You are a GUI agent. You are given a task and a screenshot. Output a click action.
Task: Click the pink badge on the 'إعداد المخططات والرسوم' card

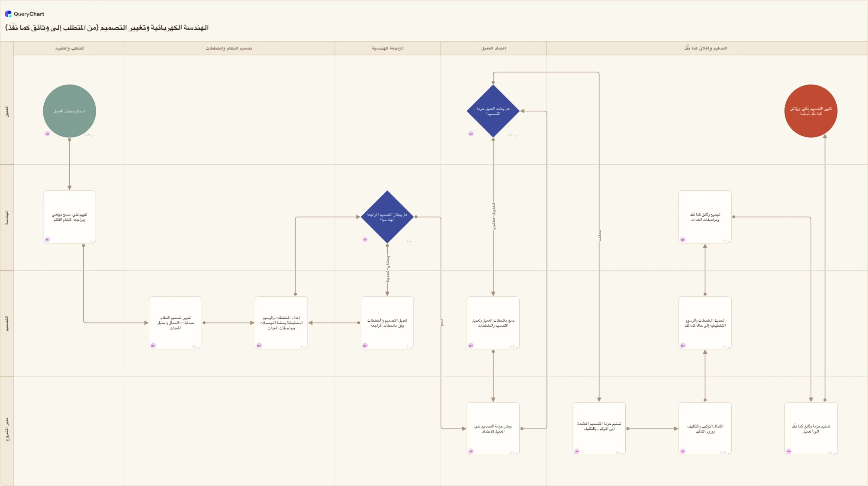pyautogui.click(x=259, y=345)
